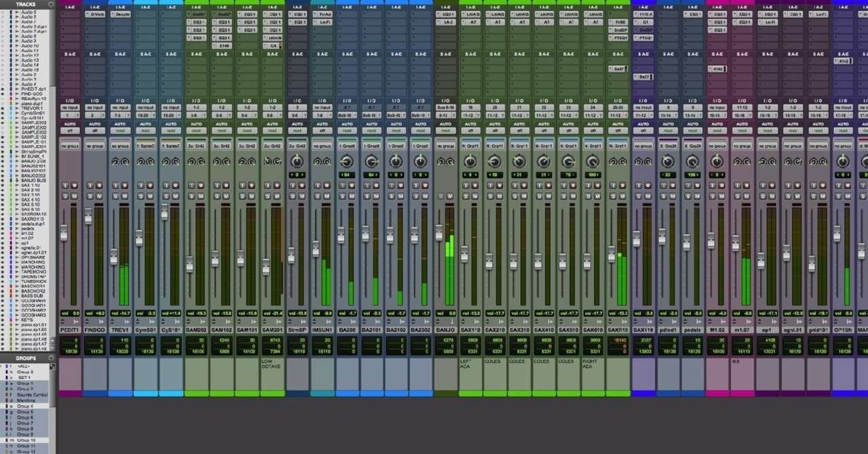This screenshot has width=868, height=454.
Task: Click the BANJO track name button
Action: (446, 330)
